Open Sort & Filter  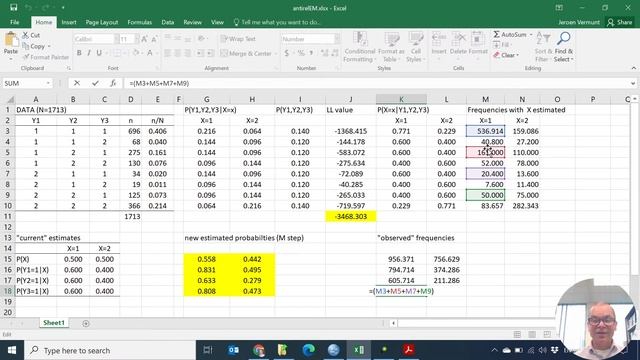[x=543, y=47]
